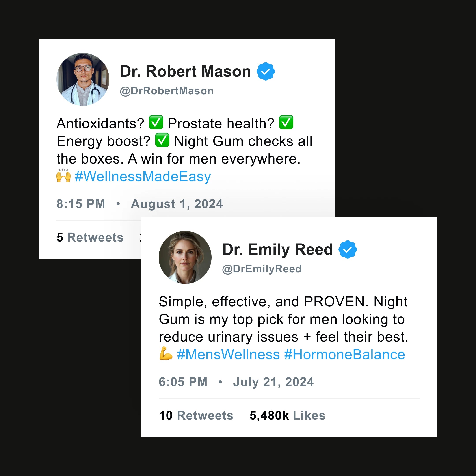
Task: Click the Dr. Emily Reed display name
Action: (277, 249)
